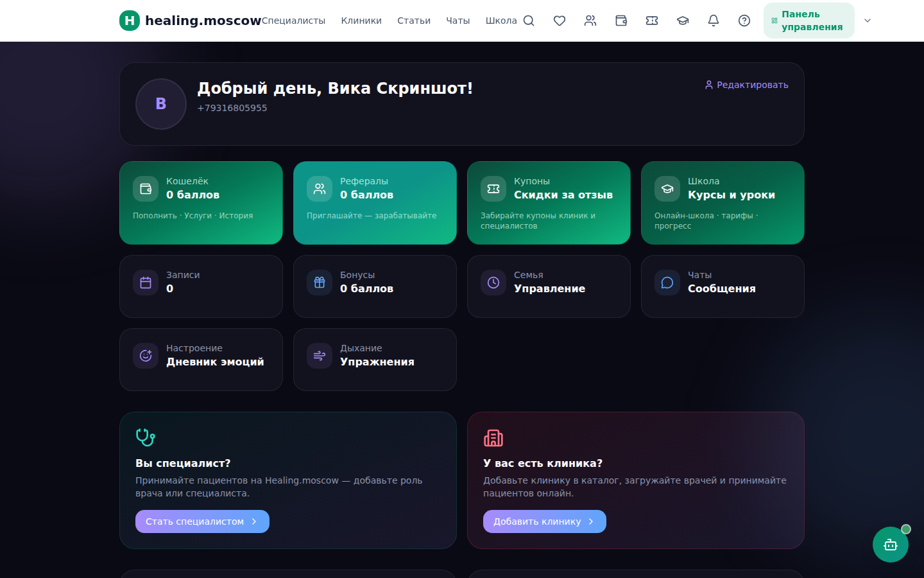924x578 pixels.
Task: Click people icon in Рефералы card
Action: [320, 189]
